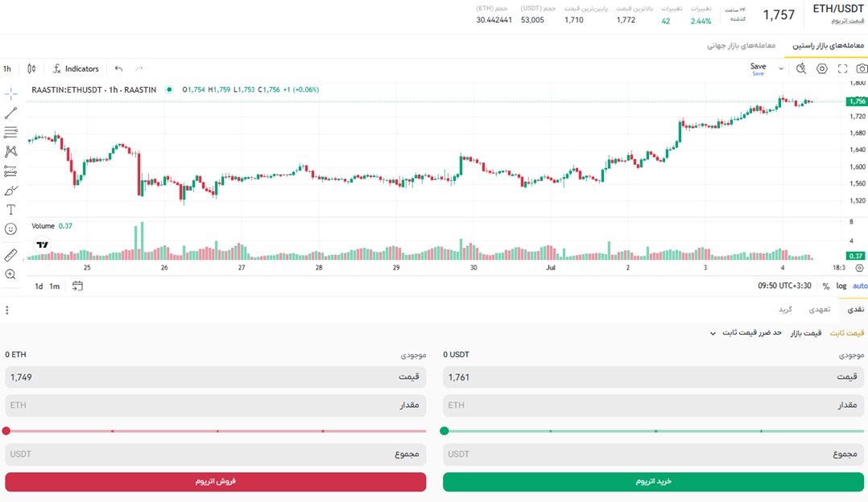Image resolution: width=868 pixels, height=502 pixels.
Task: Click the green buy amount slider handle
Action: [x=444, y=430]
